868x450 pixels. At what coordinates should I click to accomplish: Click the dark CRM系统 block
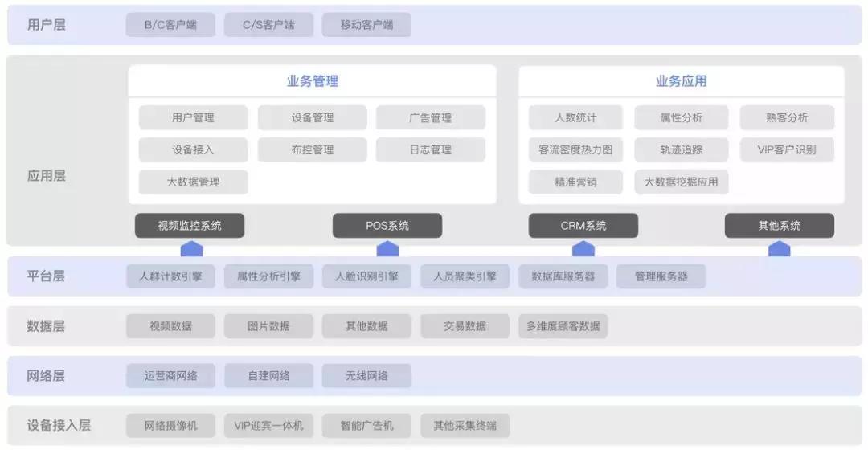583,225
